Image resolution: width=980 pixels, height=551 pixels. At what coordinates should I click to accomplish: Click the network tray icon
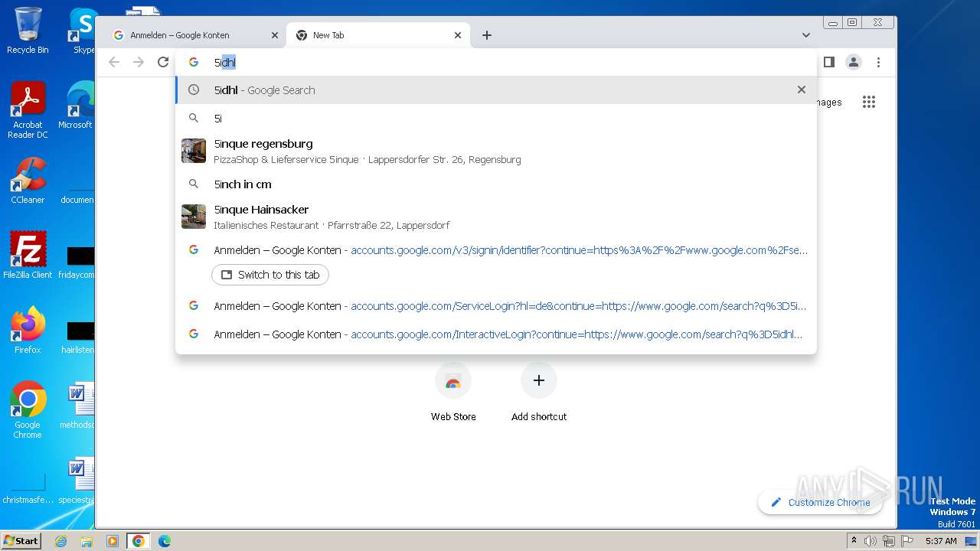[888, 541]
